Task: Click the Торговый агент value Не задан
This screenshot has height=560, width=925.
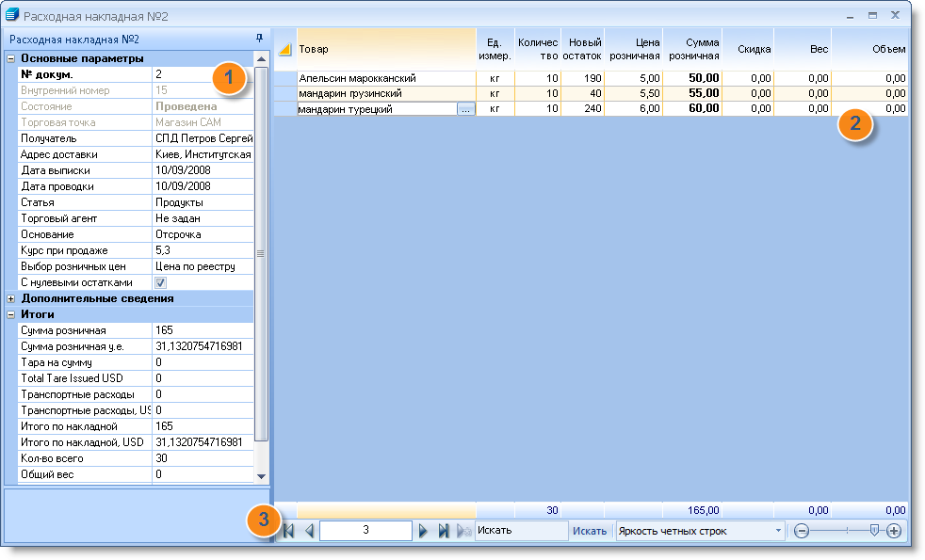Action: tap(203, 218)
